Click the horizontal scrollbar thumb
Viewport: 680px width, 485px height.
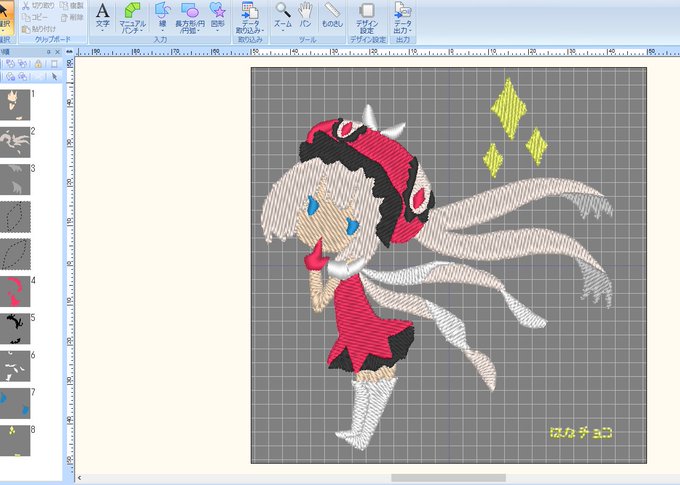tap(448, 478)
